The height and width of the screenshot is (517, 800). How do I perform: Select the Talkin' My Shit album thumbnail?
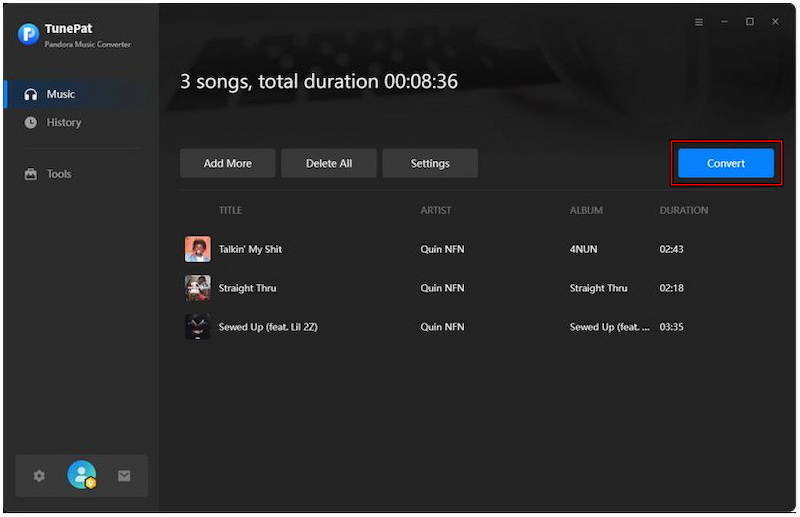pos(197,249)
